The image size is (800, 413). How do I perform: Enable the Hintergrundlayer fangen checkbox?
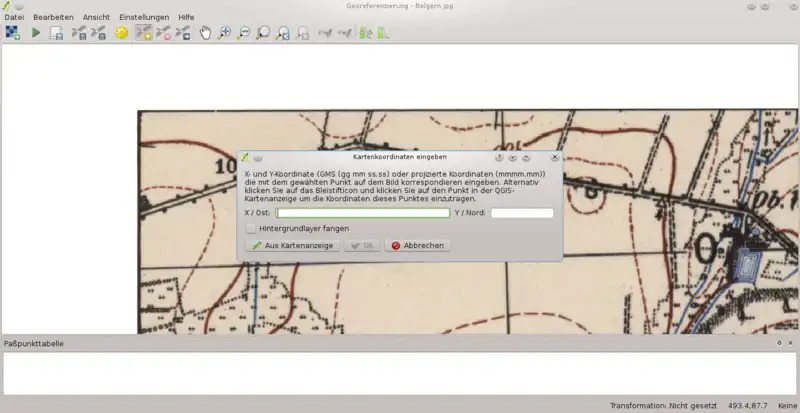(x=251, y=229)
